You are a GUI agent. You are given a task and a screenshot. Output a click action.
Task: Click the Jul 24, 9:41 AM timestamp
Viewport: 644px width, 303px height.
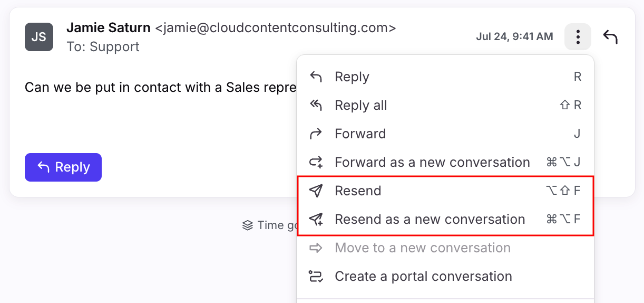514,37
